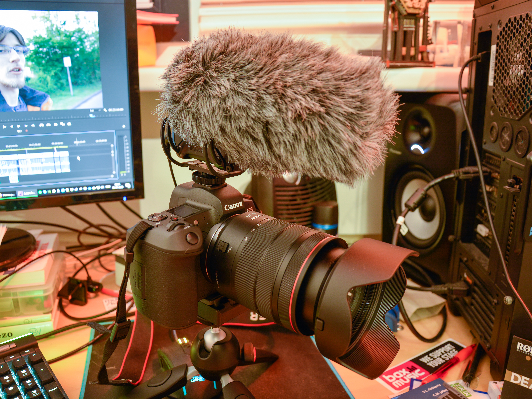Click the Program monitor duration timecode
Image resolution: width=532 pixels, height=399 pixels.
[116, 110]
